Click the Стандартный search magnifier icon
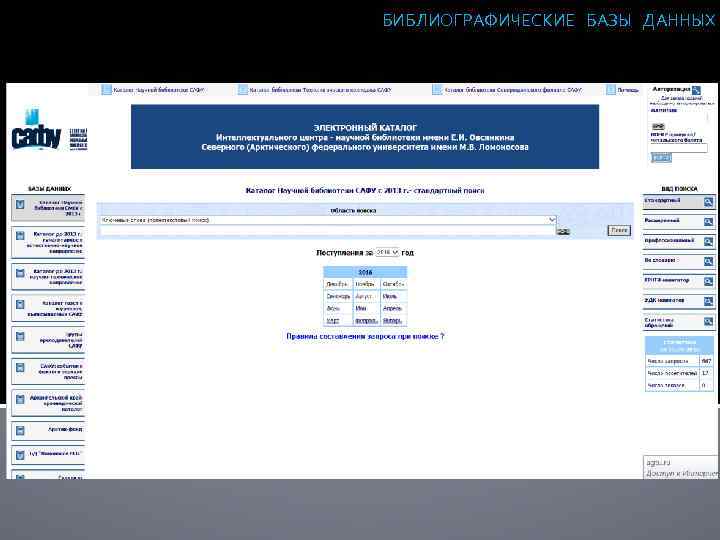This screenshot has width=720, height=540. [x=709, y=202]
